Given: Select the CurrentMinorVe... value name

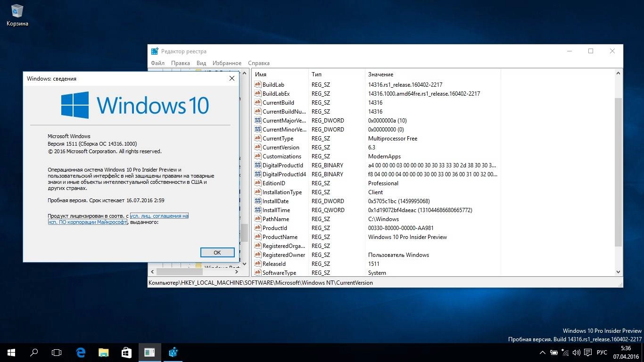Looking at the screenshot, I should coord(284,129).
